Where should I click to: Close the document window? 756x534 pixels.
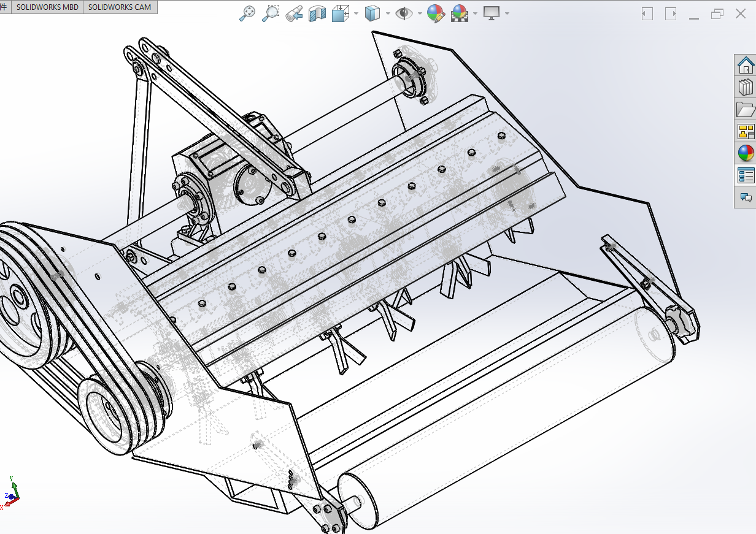tap(741, 13)
